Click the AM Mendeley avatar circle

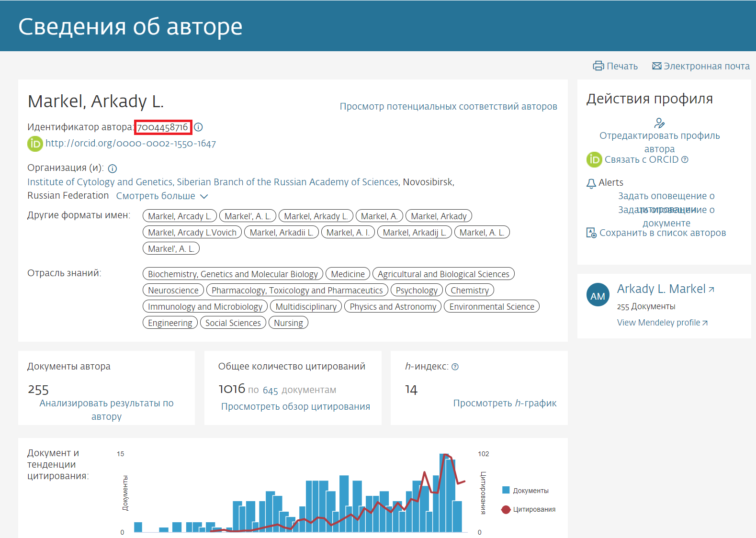pyautogui.click(x=598, y=295)
